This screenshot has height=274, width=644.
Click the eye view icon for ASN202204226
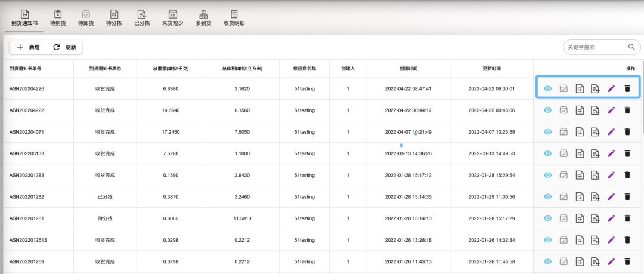pyautogui.click(x=547, y=88)
